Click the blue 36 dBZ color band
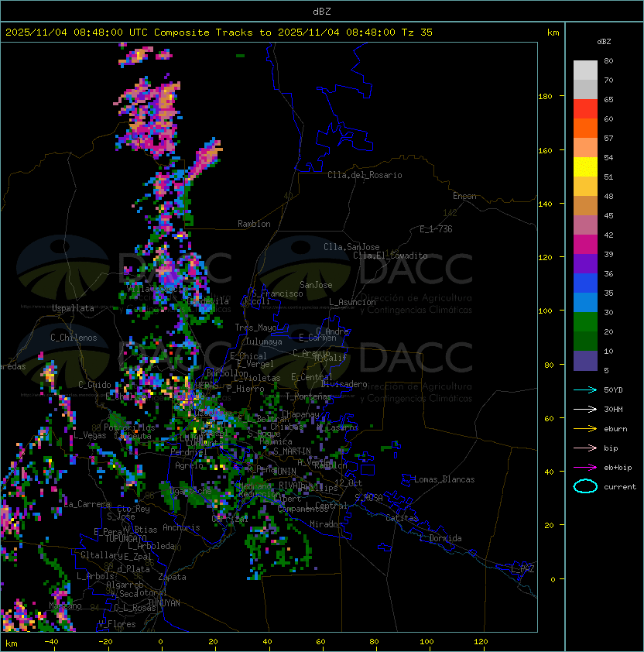The width and height of the screenshot is (644, 652). coord(585,283)
